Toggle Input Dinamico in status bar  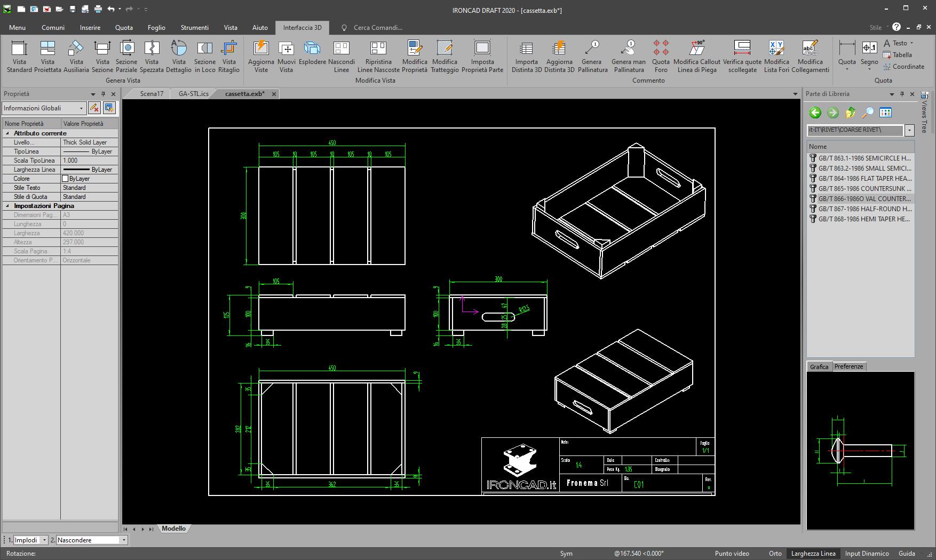click(x=867, y=554)
